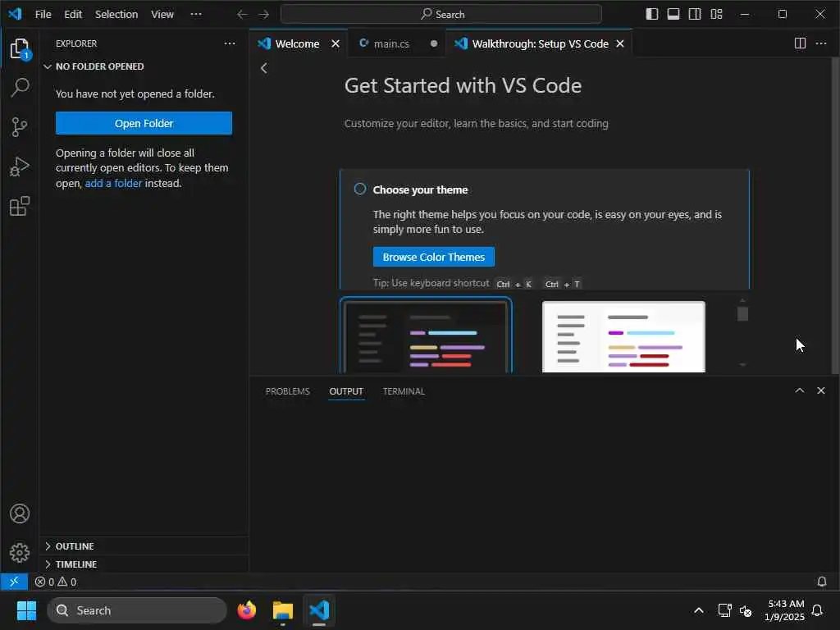Open errors and warnings count in status bar

click(x=56, y=582)
